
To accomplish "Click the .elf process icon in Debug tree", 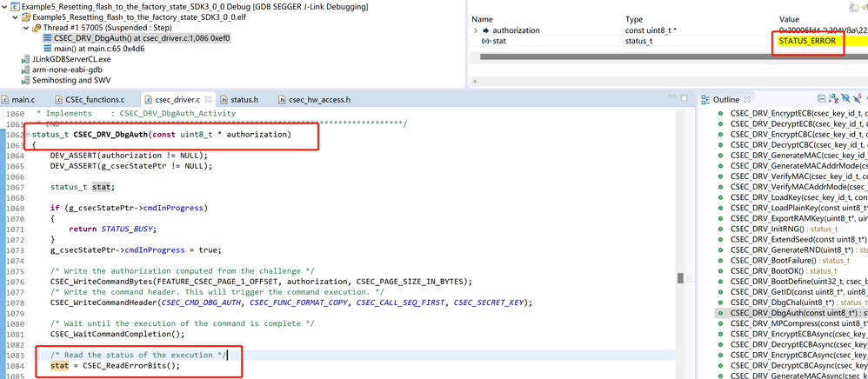I will 25,17.
